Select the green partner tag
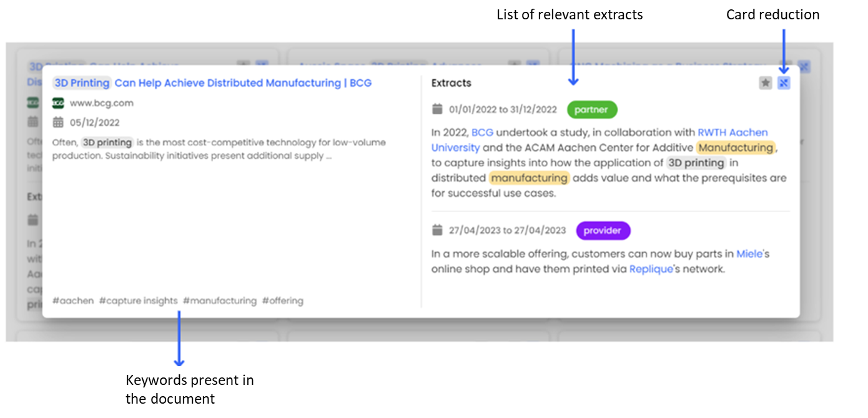868x418 pixels. 592,109
